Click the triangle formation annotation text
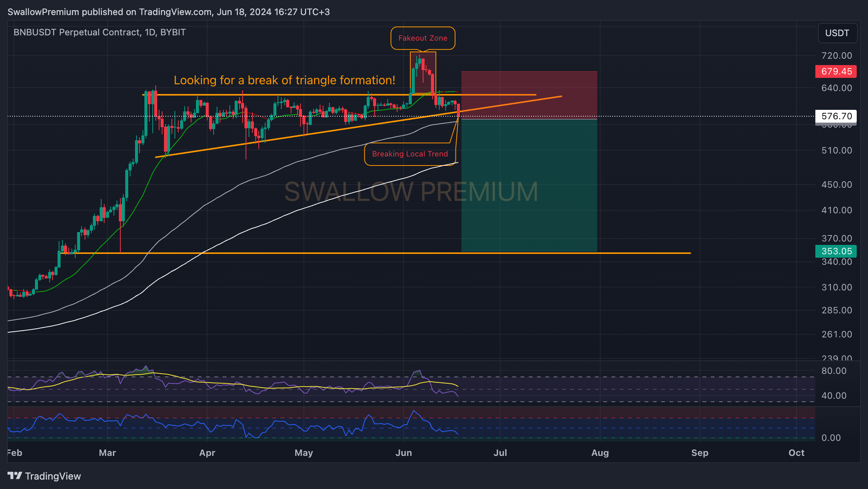The width and height of the screenshot is (868, 489). (x=284, y=80)
